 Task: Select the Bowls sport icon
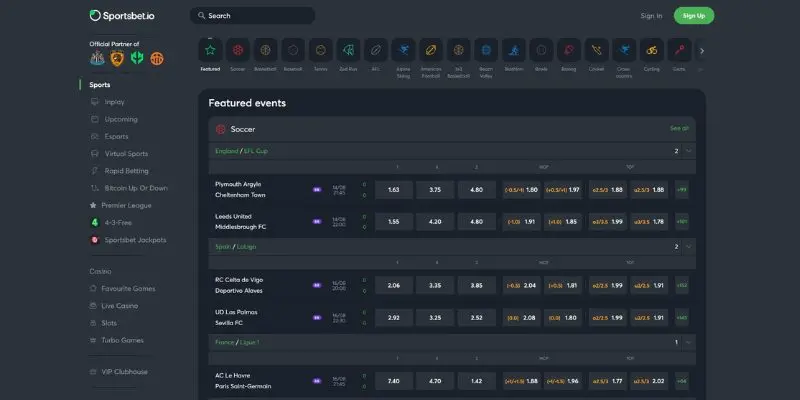(541, 50)
